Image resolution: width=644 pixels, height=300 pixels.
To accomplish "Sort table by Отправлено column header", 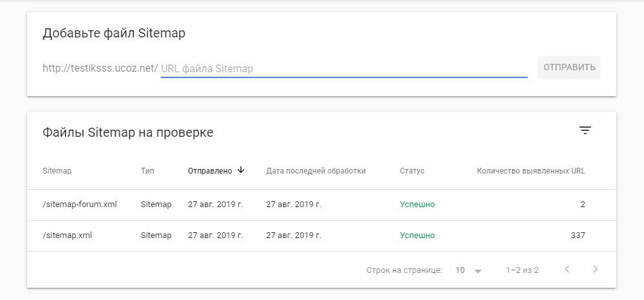I will click(x=209, y=171).
